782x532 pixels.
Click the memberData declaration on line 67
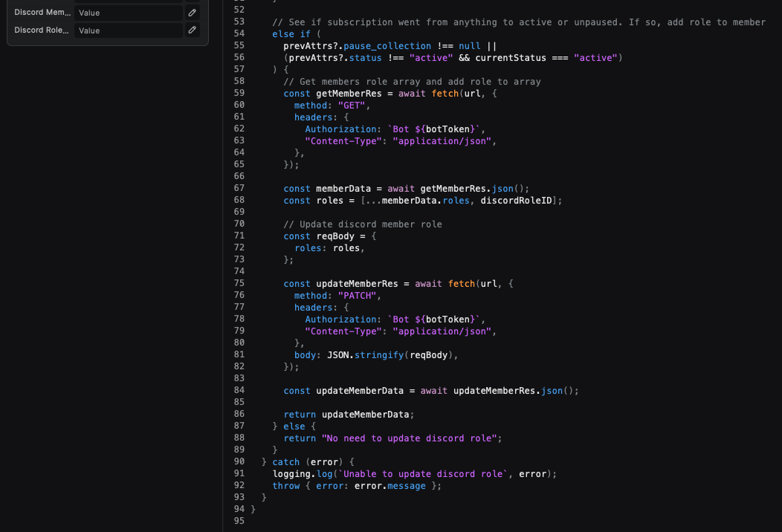pos(343,188)
